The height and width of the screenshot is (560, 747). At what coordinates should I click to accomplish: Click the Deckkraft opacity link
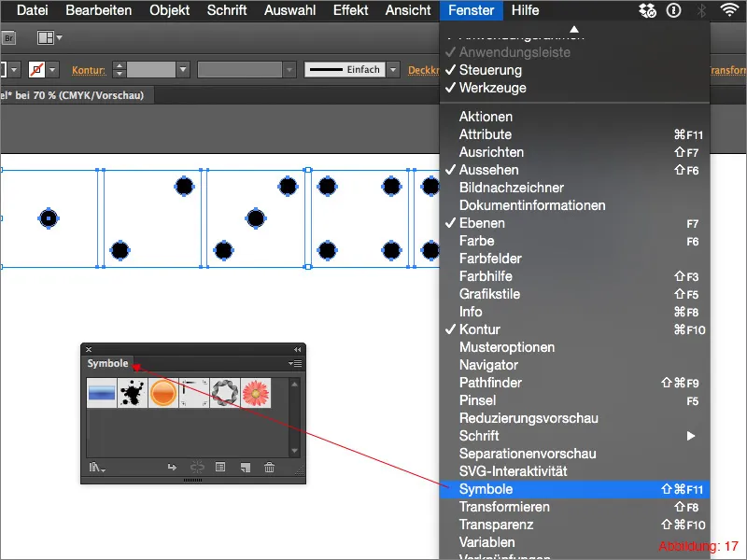pos(423,71)
